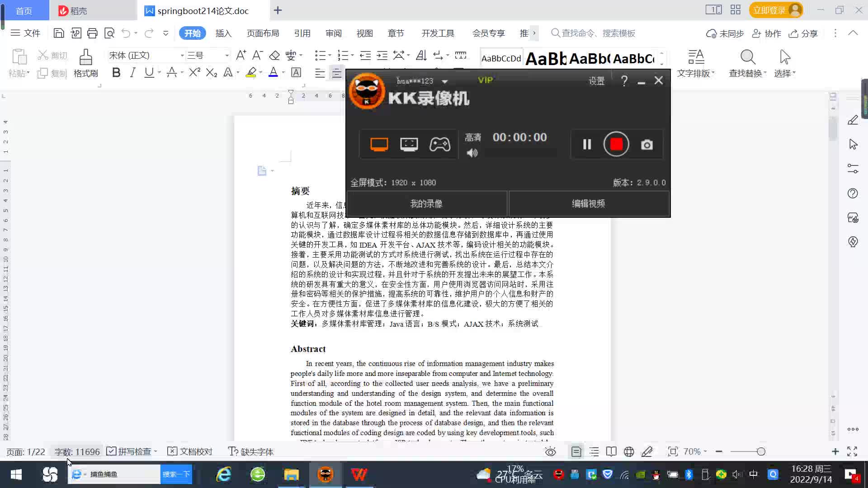
Task: Decrease font size with A- icon
Action: coord(257,55)
